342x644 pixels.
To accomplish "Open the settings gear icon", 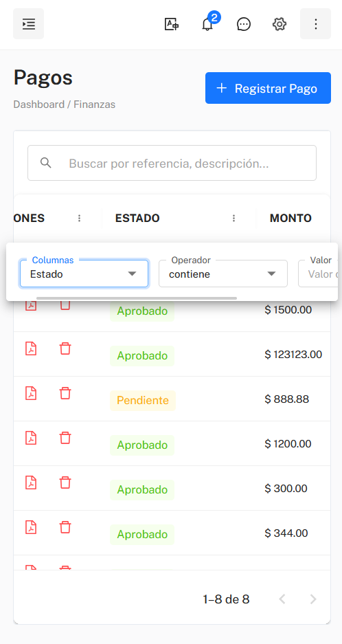I will click(280, 24).
